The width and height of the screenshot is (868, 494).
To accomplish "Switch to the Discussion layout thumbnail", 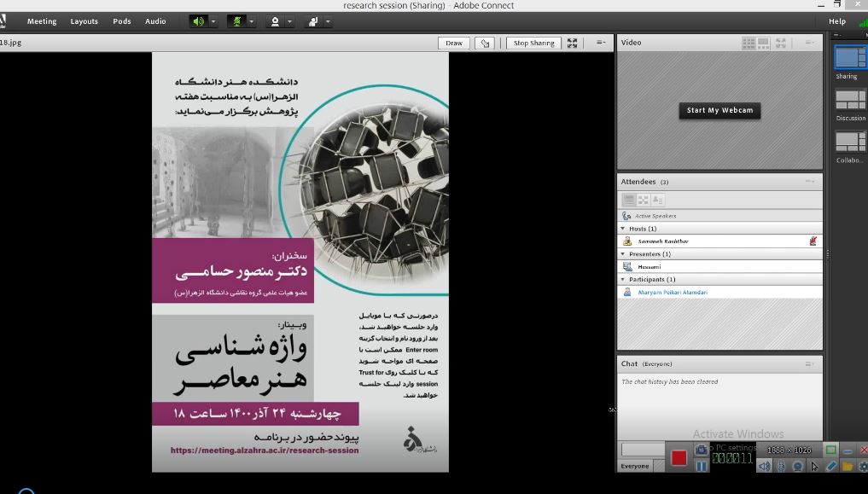I will [x=850, y=100].
